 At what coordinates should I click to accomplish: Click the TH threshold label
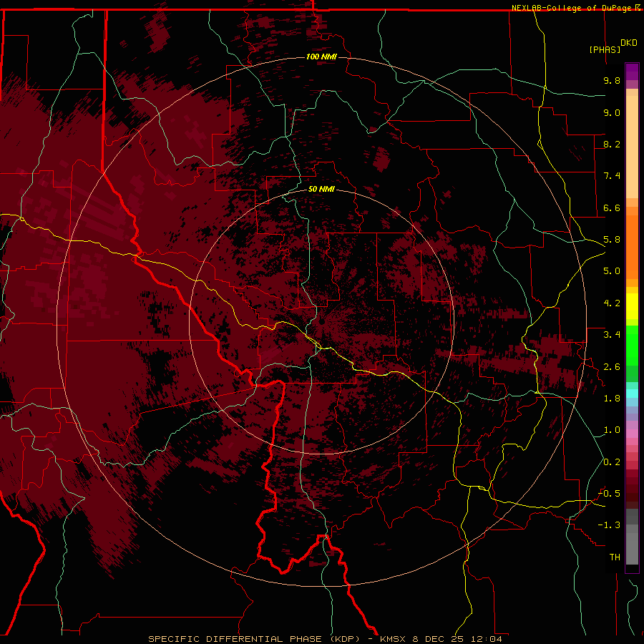(615, 557)
